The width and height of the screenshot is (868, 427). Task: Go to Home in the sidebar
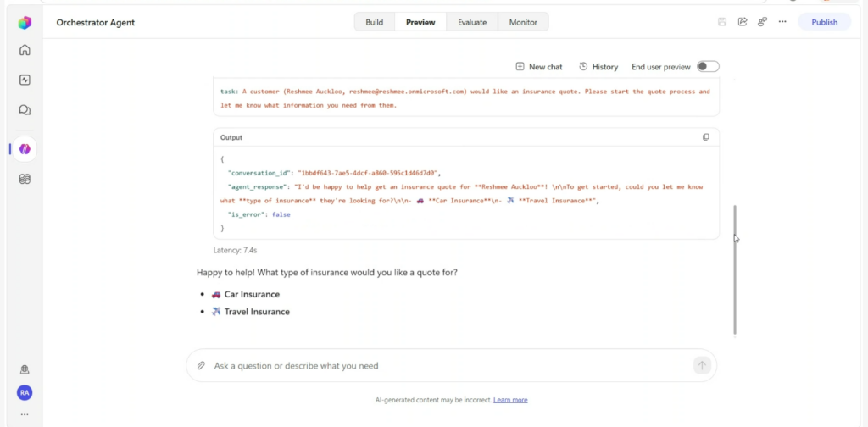[x=25, y=50]
